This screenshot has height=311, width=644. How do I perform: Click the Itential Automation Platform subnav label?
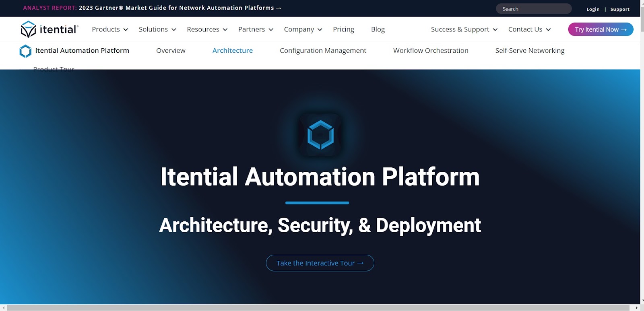82,51
